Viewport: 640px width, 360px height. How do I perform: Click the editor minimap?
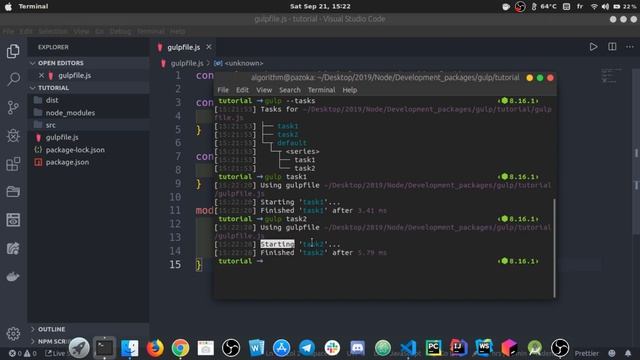pos(611,76)
